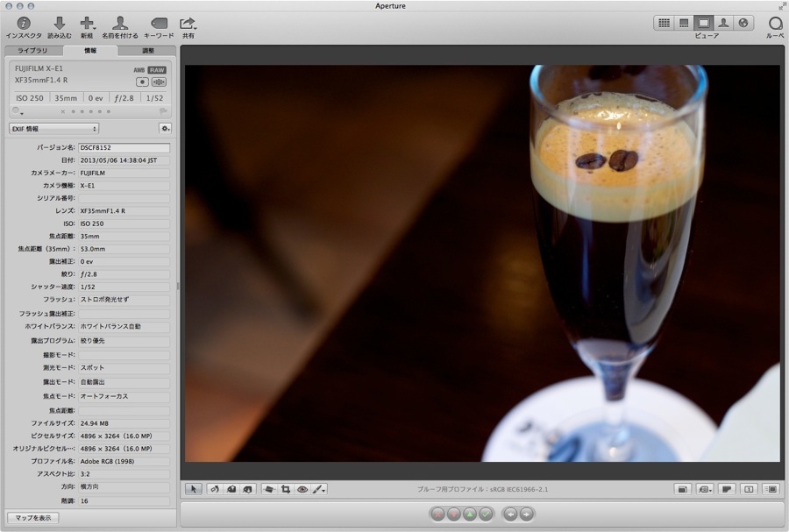Click the green checkmark select rating button
This screenshot has width=789, height=532.
[486, 514]
